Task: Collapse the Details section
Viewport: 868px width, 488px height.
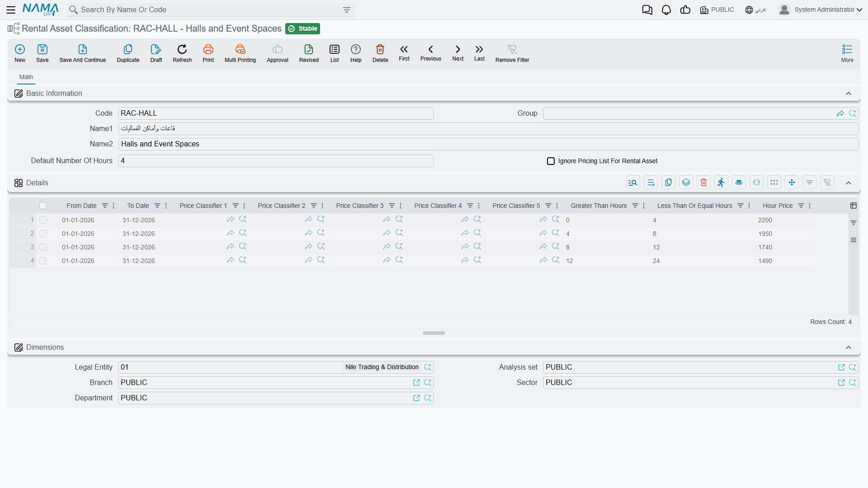Action: (x=849, y=183)
